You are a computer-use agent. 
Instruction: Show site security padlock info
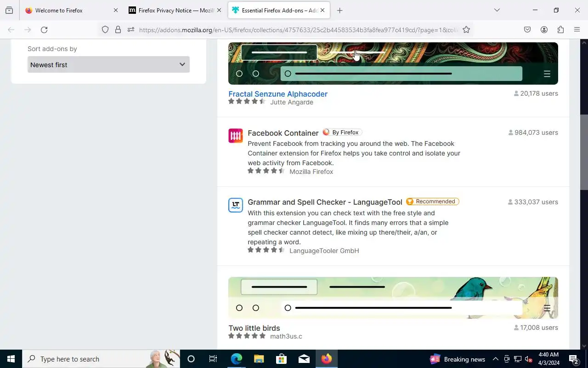pos(118,30)
